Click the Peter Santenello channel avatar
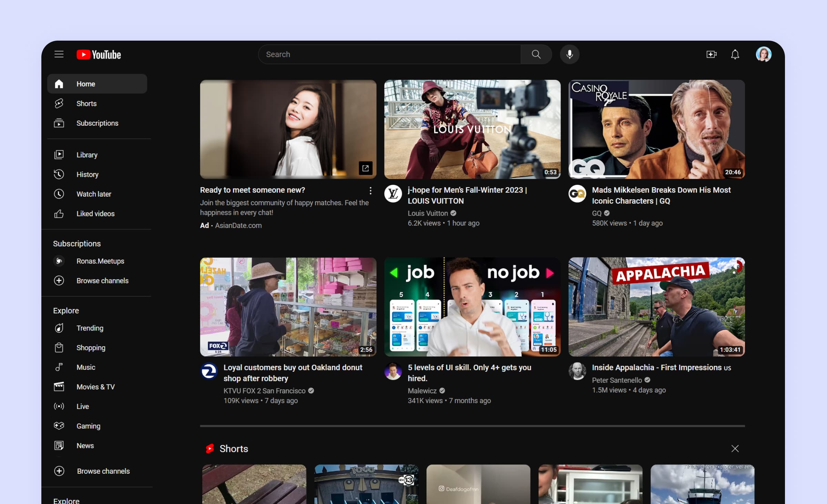Screen dimensions: 827x504 [577, 371]
